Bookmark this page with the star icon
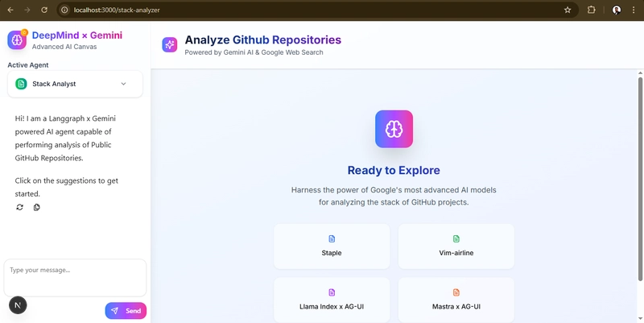This screenshot has width=644, height=323. [x=568, y=10]
